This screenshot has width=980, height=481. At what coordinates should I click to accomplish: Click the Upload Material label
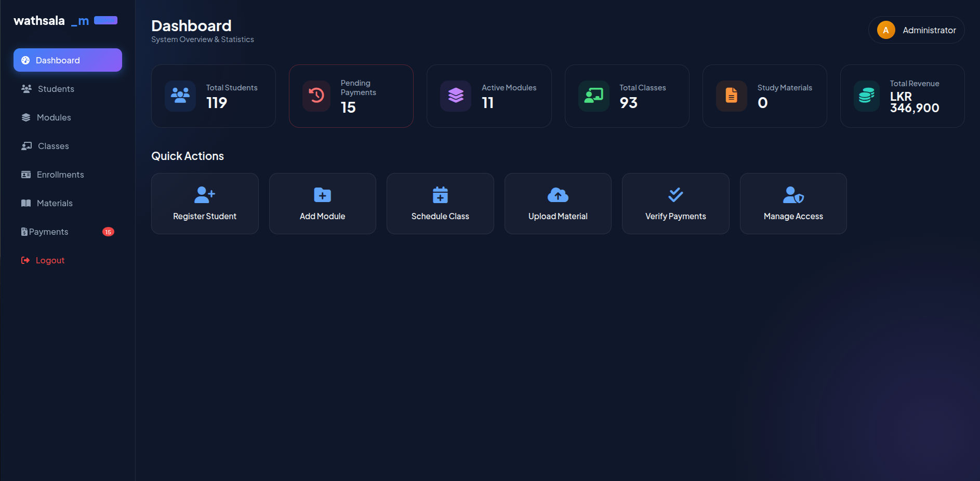click(558, 216)
